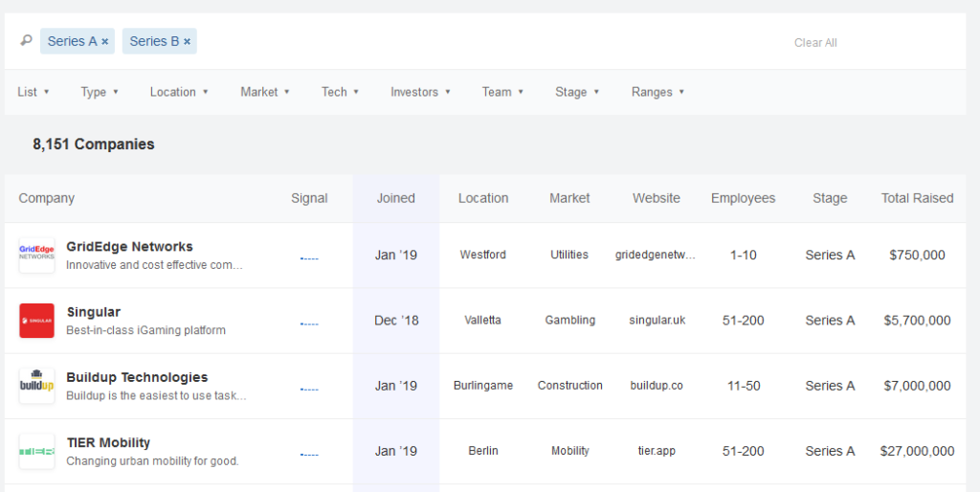Viewport: 980px width, 492px height.
Task: Expand the Team filter dropdown
Action: click(502, 92)
